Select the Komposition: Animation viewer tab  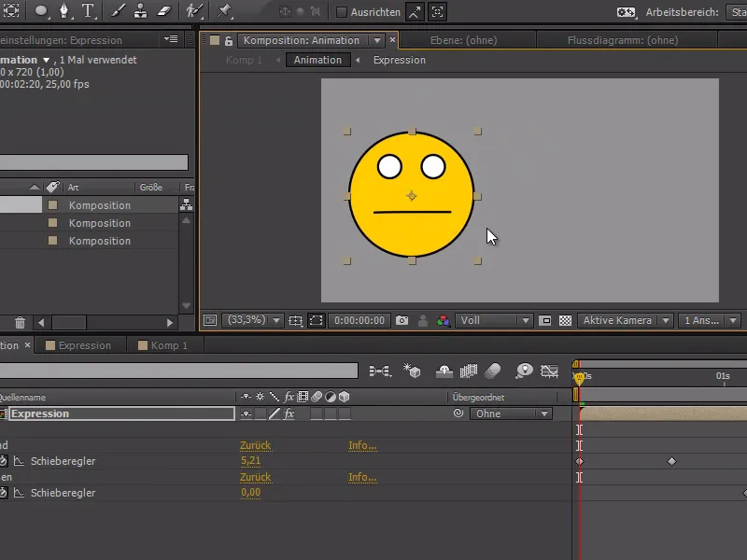(302, 40)
